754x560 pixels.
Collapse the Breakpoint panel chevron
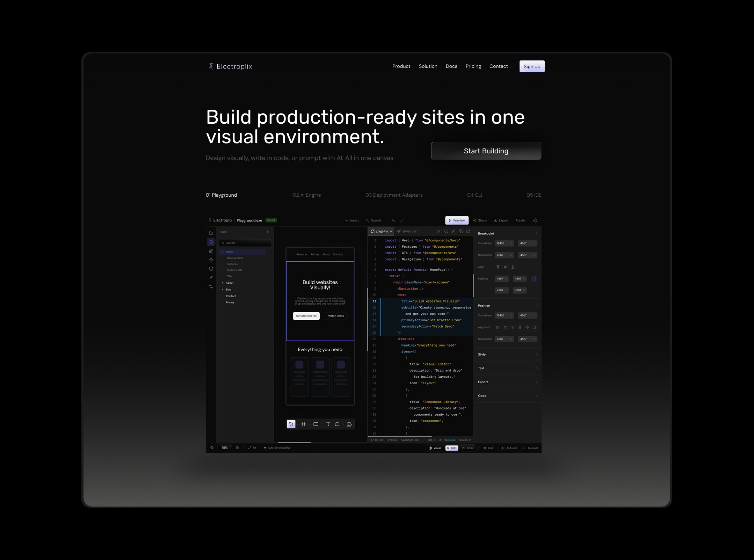(x=536, y=233)
